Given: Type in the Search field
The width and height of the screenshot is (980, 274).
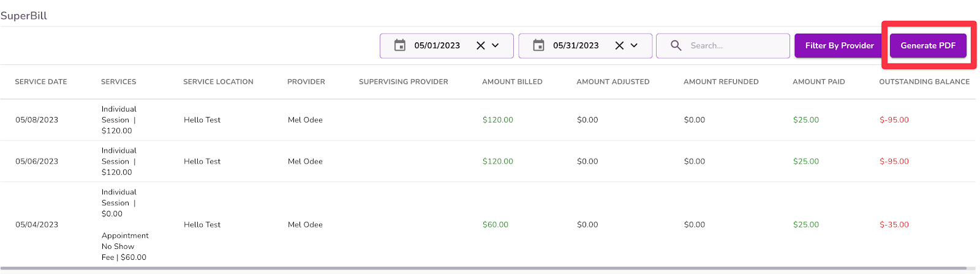Looking at the screenshot, I should pos(735,45).
